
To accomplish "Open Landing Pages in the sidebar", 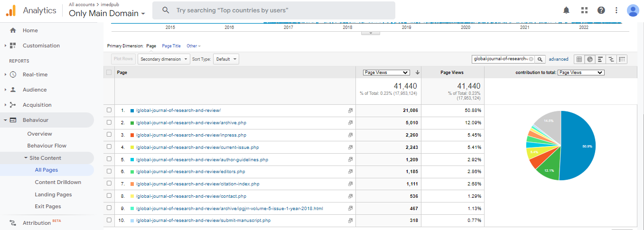I will click(53, 194).
